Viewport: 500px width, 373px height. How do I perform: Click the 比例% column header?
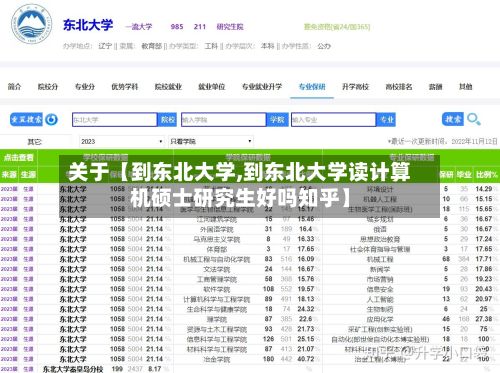coord(486,174)
